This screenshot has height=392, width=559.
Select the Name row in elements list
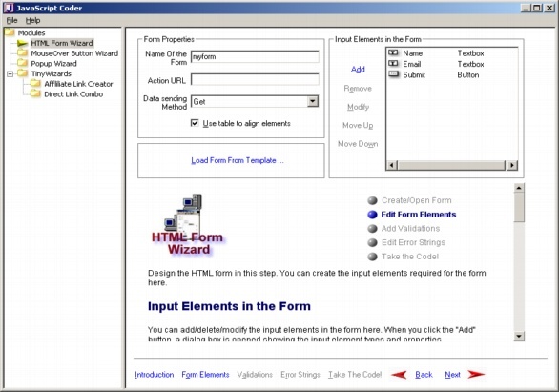click(x=452, y=53)
